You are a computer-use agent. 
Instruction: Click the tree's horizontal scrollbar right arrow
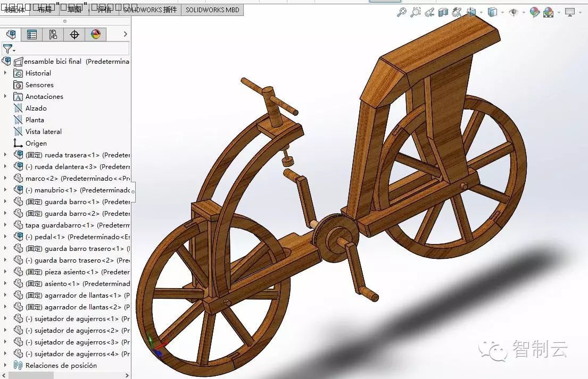127,375
